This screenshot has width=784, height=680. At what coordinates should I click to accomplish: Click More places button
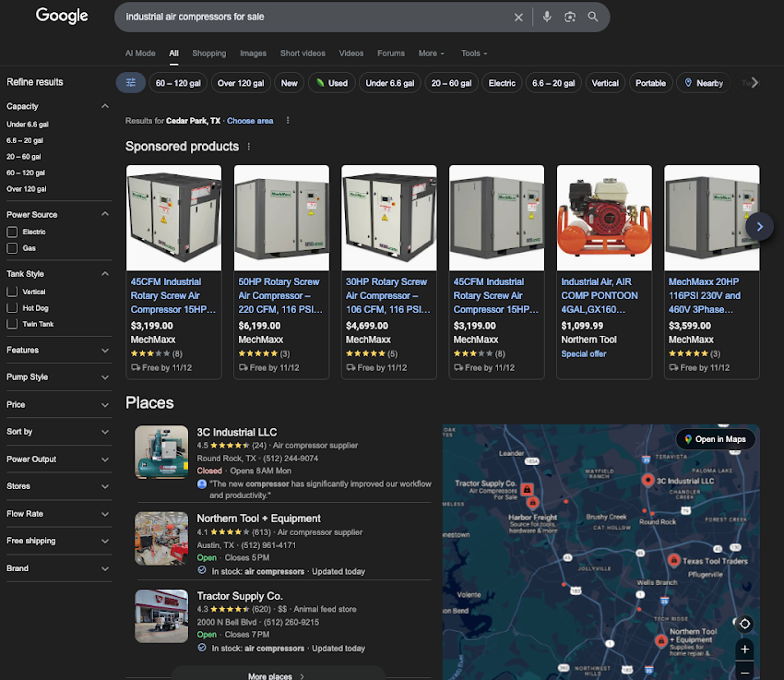(x=278, y=675)
